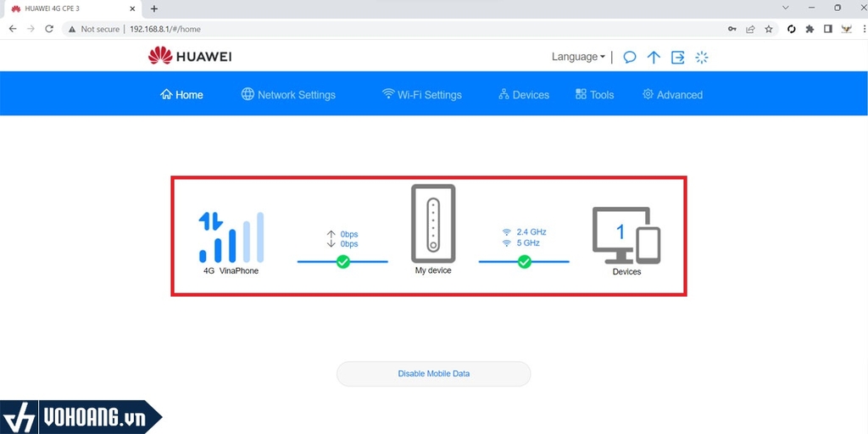Viewport: 868px width, 434px height.
Task: Click the Not secure warning indicator
Action: (x=93, y=29)
